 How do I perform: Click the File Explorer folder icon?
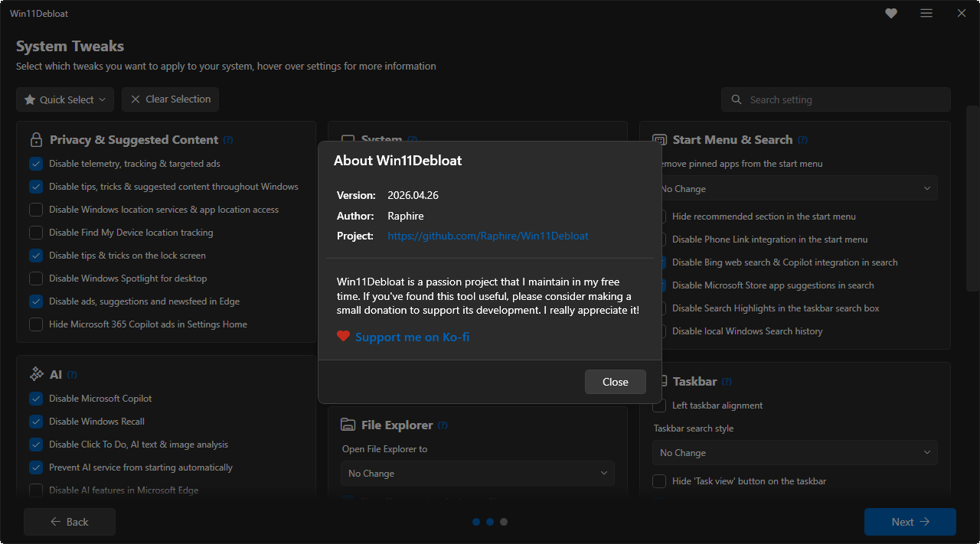click(x=348, y=425)
